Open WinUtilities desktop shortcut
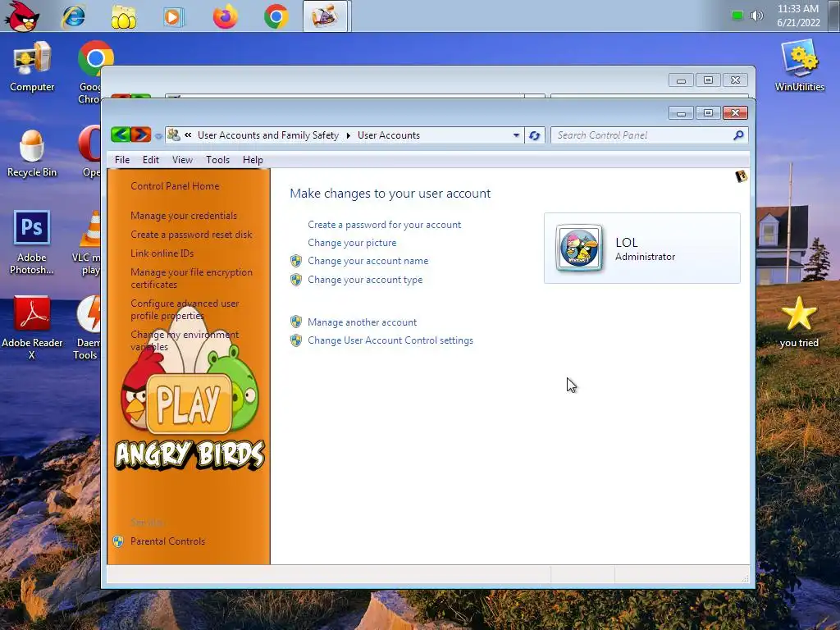 (799, 66)
